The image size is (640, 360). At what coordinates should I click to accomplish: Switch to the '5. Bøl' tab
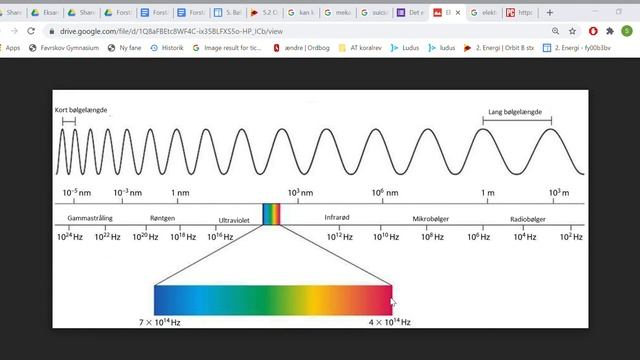[227, 13]
